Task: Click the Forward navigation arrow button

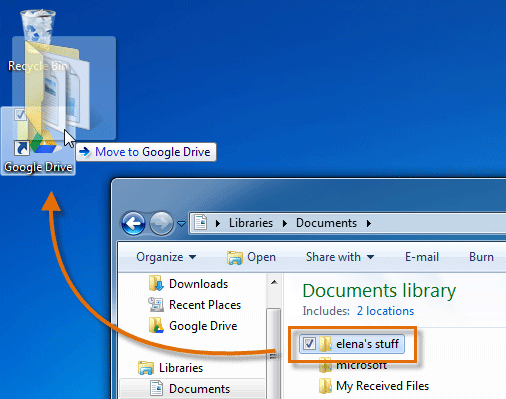Action: [161, 223]
